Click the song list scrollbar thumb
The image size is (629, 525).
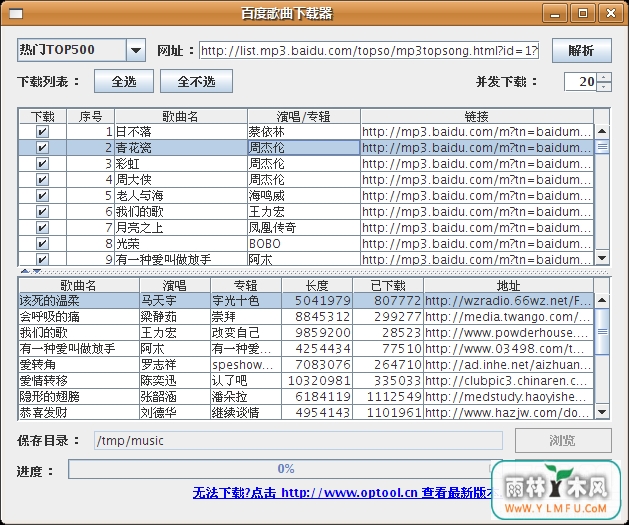click(602, 147)
